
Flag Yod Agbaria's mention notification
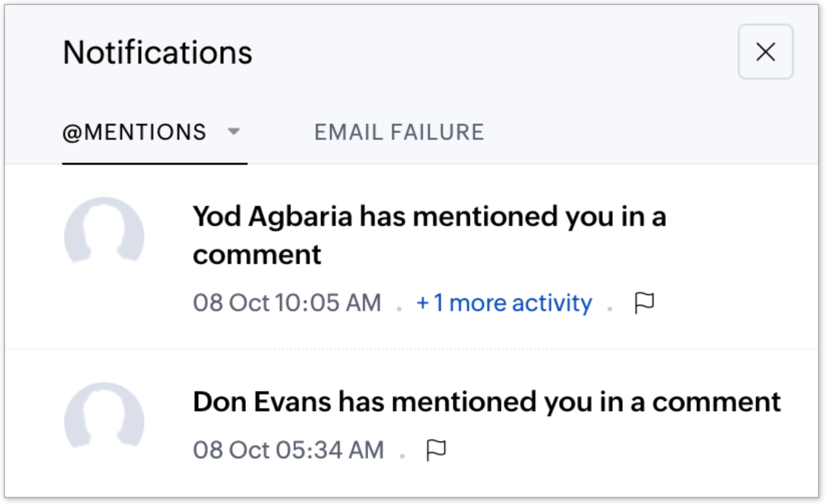(x=644, y=303)
